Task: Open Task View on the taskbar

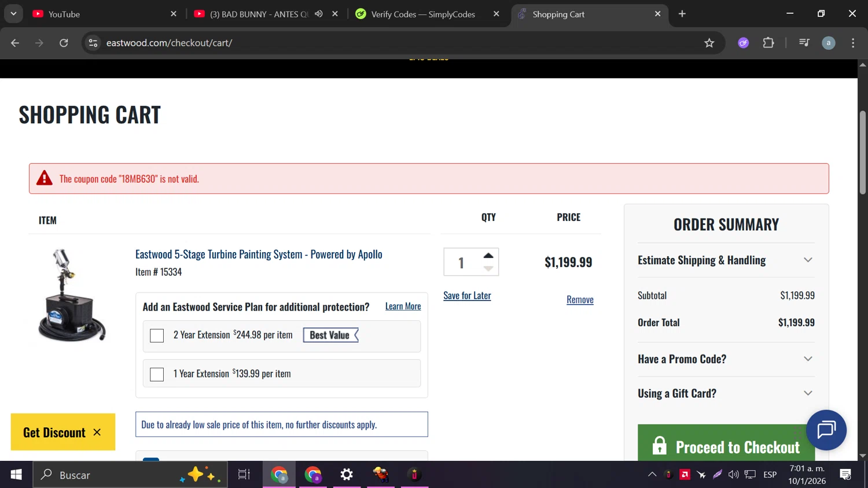Action: pyautogui.click(x=244, y=475)
